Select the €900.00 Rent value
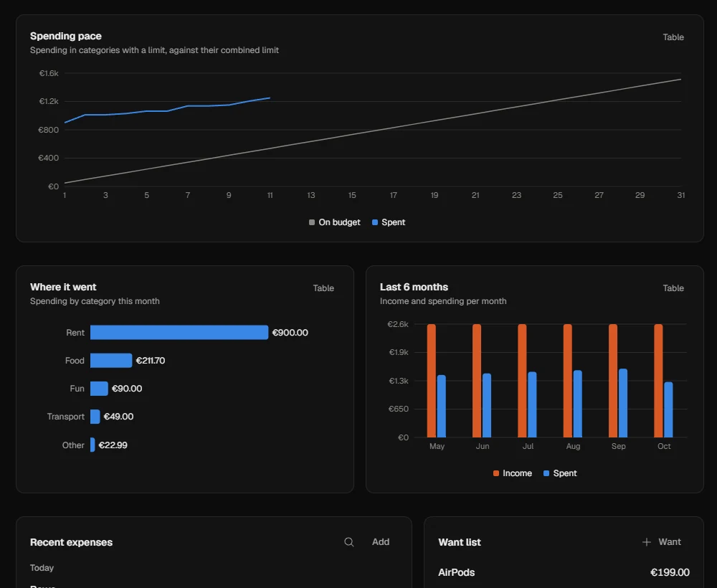The height and width of the screenshot is (588, 717). click(x=290, y=333)
